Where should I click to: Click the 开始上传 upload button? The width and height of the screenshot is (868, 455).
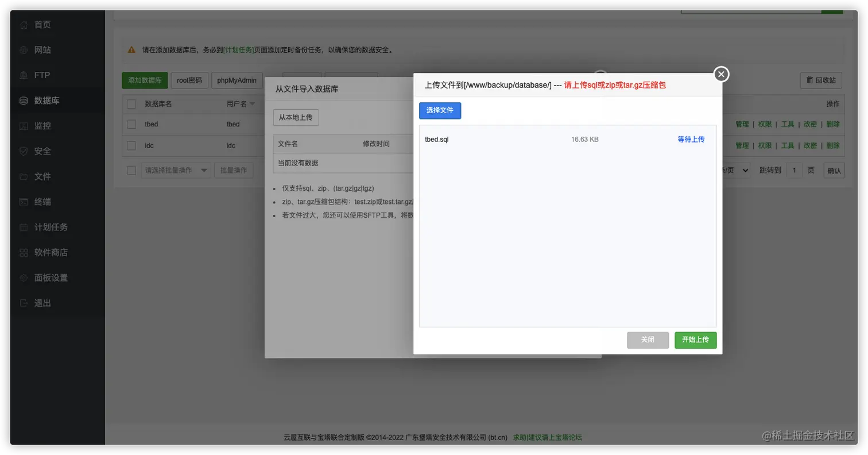click(695, 340)
